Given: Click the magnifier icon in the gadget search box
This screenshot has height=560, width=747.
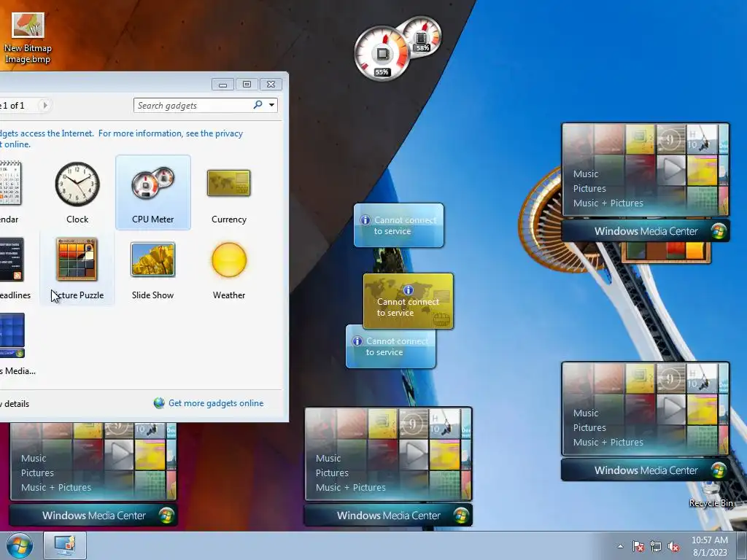Looking at the screenshot, I should coord(258,105).
